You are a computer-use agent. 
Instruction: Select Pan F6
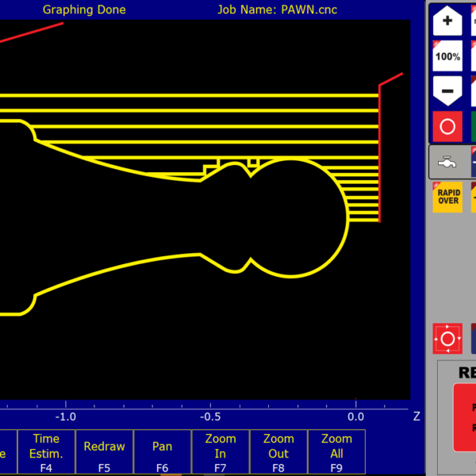click(x=162, y=452)
